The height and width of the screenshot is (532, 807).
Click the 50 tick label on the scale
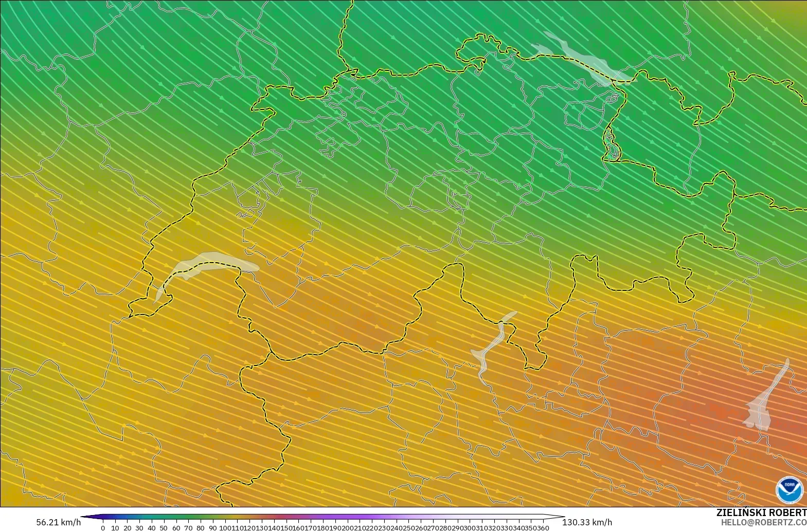164,528
